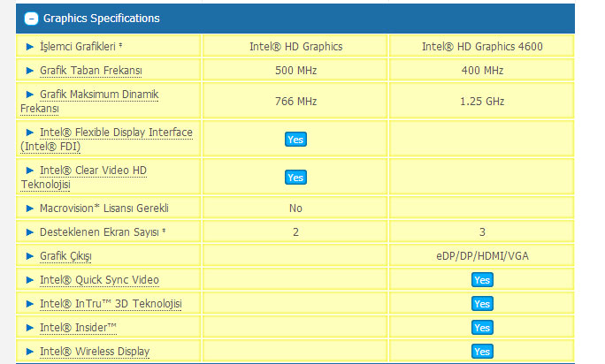This screenshot has height=364, width=605.
Task: Open the Grafik Çıkışı definition link
Action: click(65, 256)
